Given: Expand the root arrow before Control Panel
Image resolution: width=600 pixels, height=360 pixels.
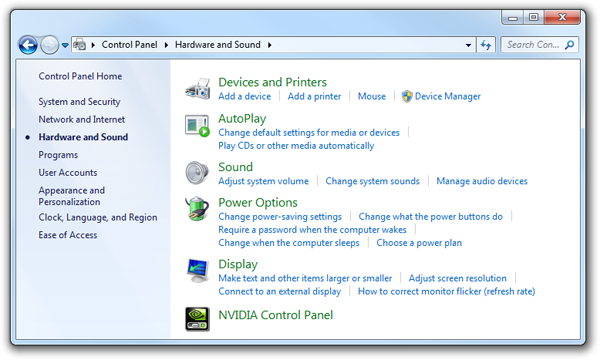Looking at the screenshot, I should coord(93,45).
